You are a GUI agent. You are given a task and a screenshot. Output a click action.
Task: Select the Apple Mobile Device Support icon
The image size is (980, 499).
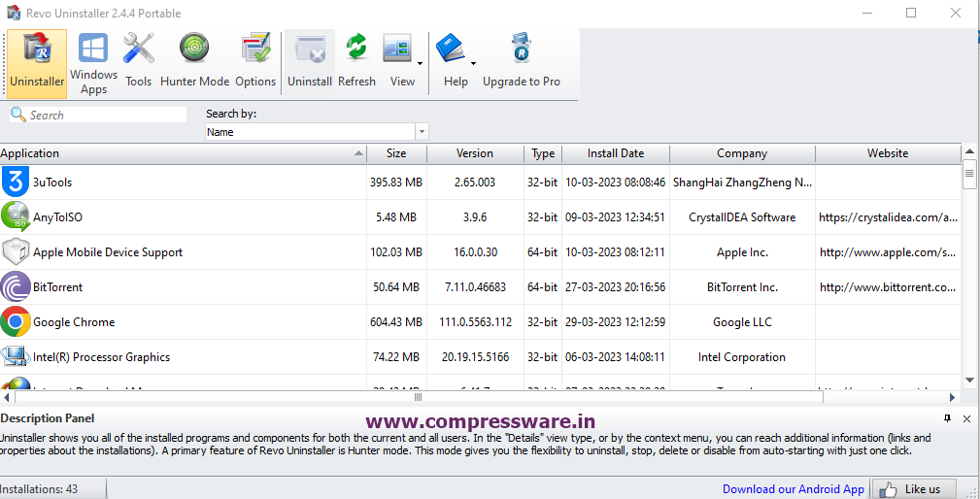[x=16, y=252]
